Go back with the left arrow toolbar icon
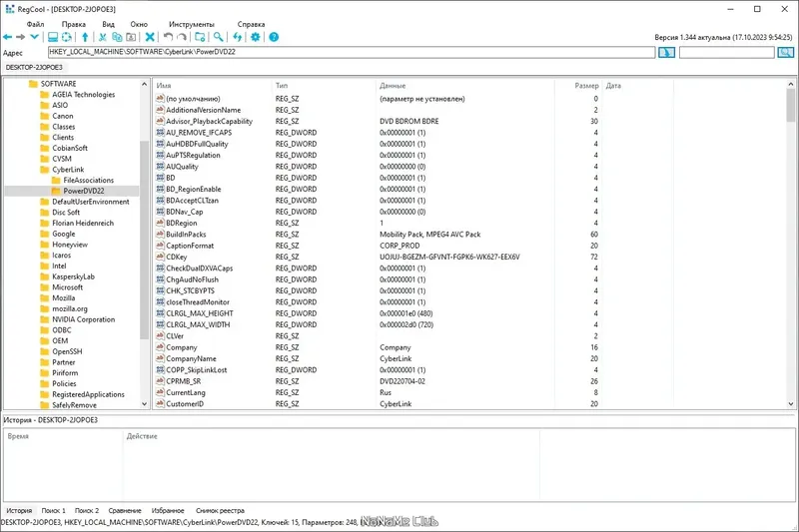 (8, 37)
